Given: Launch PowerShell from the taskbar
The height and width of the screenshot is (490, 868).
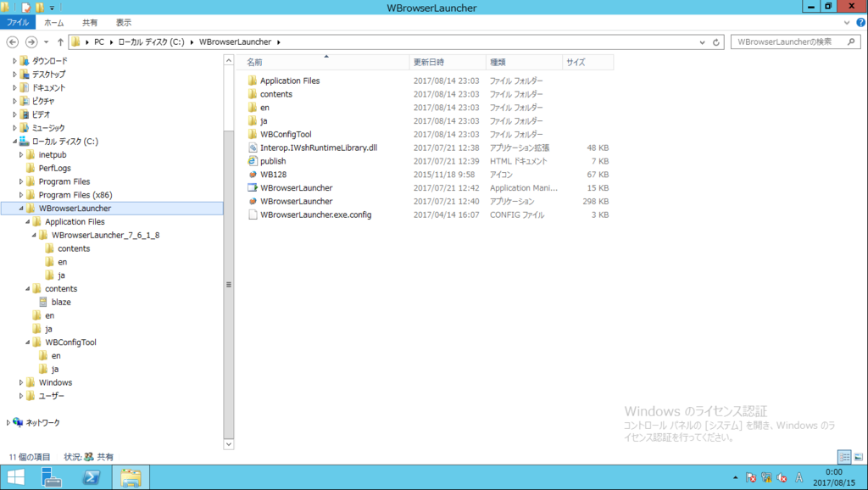Looking at the screenshot, I should (x=91, y=477).
